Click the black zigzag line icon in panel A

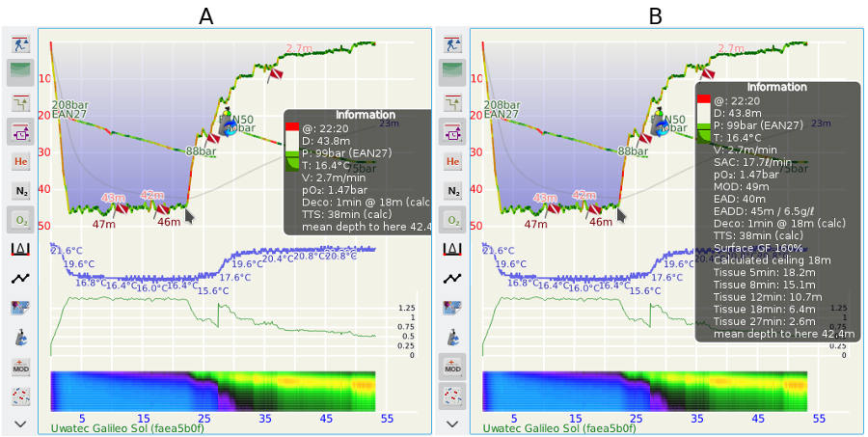tap(20, 279)
